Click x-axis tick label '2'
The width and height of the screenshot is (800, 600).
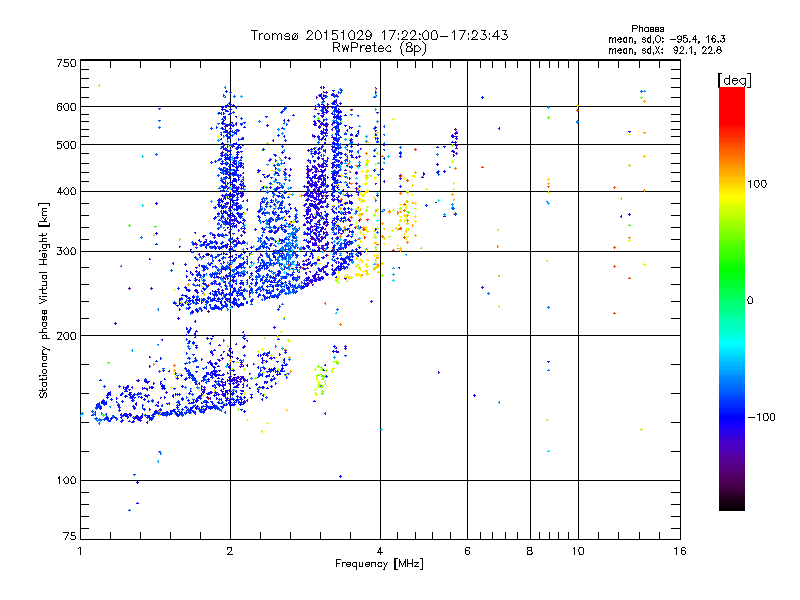click(230, 551)
